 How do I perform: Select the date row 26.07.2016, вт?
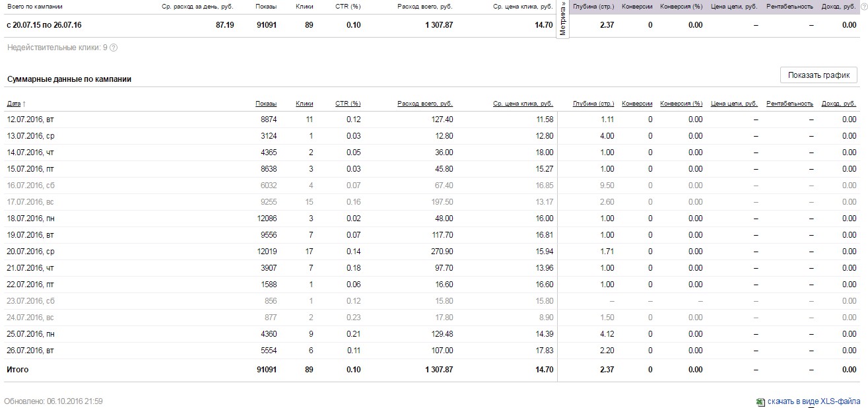coord(30,351)
